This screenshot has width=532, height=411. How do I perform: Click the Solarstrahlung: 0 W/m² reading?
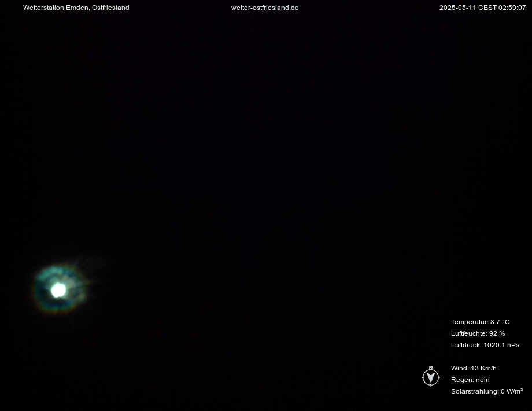tap(486, 391)
